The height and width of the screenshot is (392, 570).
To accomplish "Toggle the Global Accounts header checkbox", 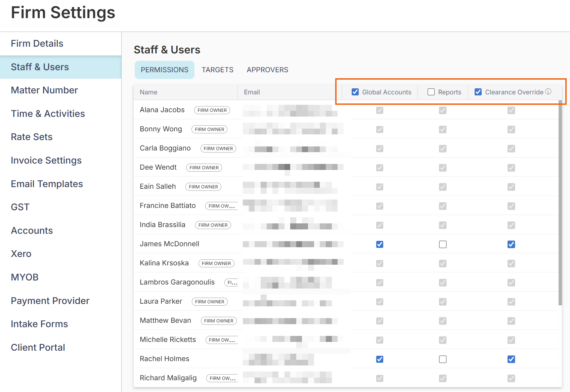I will point(355,92).
